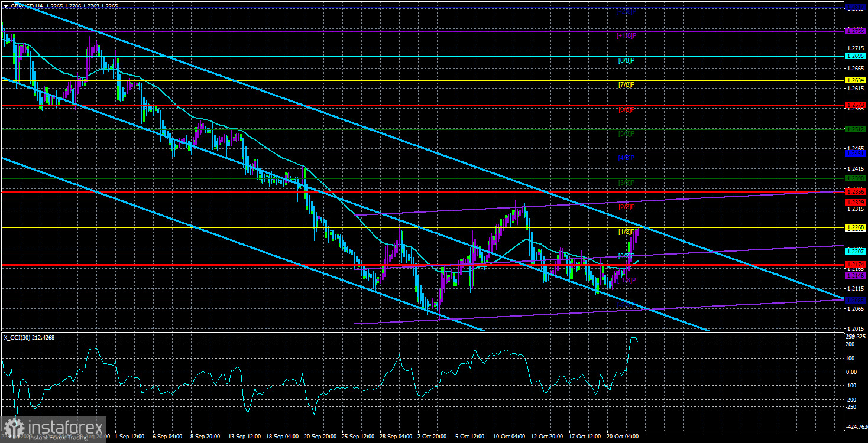Image resolution: width=868 pixels, height=443 pixels.
Task: Open the chart menu triangle beside GBPUSD
Action: point(5,5)
